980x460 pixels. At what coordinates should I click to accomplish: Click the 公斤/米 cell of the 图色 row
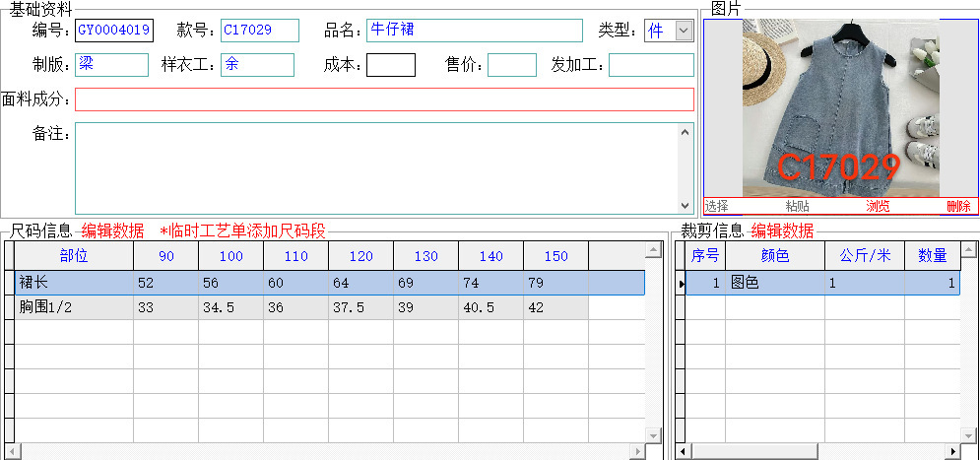[x=865, y=283]
